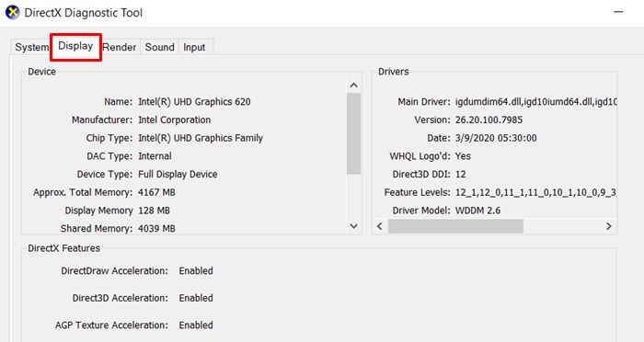Click the AGP Texture Acceleration: label
This screenshot has height=342, width=644.
[111, 325]
